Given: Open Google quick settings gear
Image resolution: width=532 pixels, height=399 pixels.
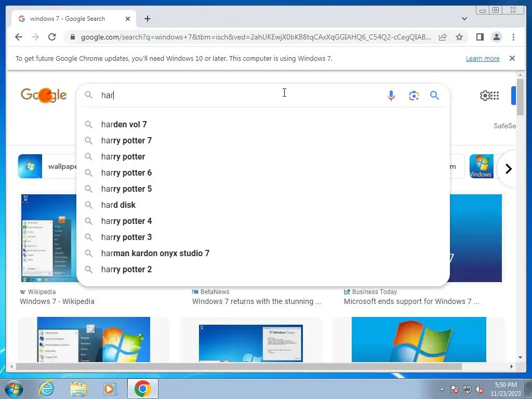Looking at the screenshot, I should (x=485, y=96).
